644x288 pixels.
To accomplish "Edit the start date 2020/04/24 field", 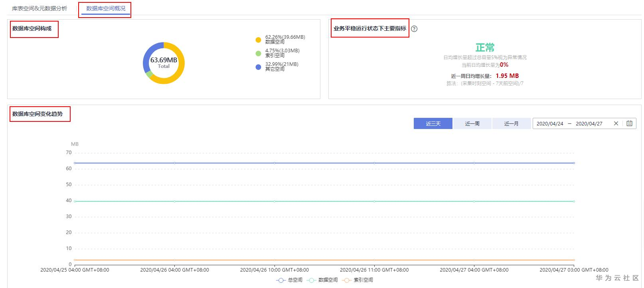I will [550, 123].
